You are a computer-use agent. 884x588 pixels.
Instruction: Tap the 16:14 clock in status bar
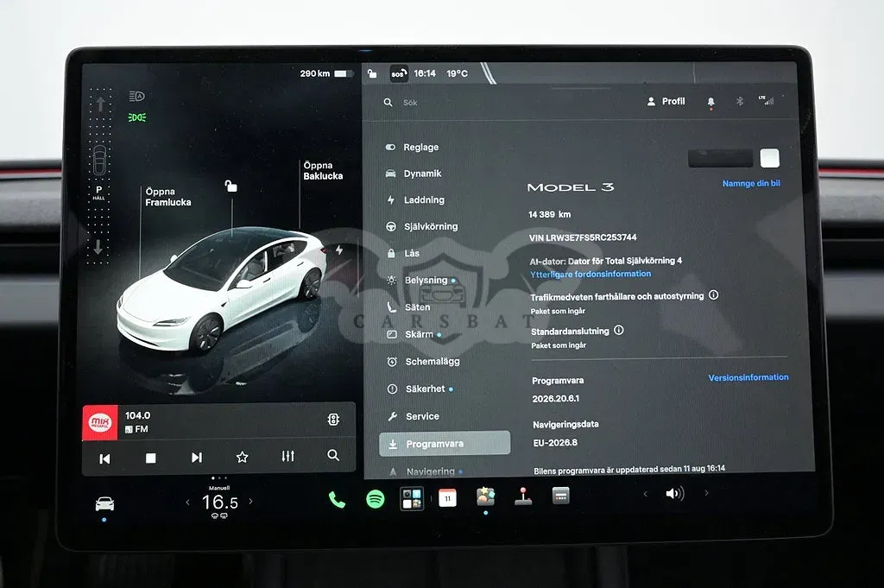[425, 73]
